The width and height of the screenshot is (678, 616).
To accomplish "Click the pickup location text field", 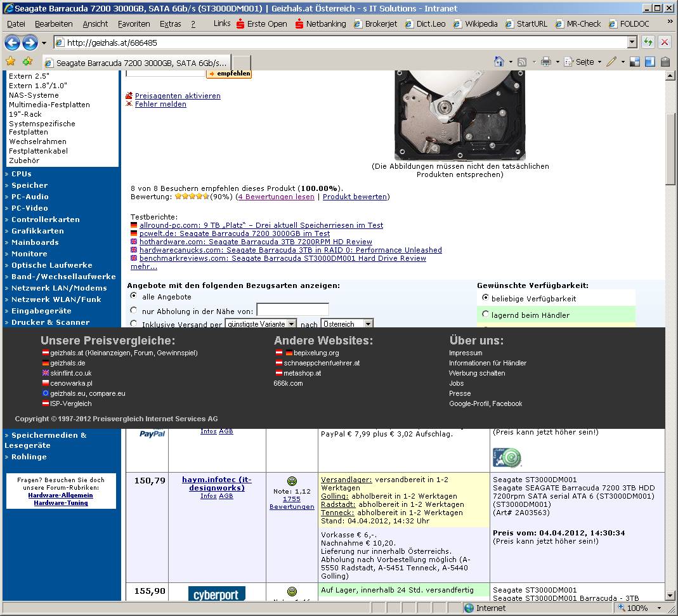I will [x=292, y=310].
